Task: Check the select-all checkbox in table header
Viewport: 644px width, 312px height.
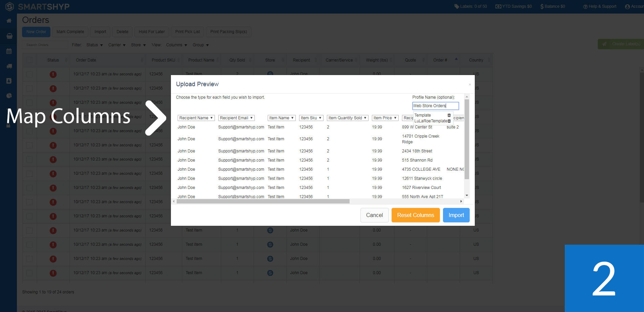Action: tap(29, 59)
